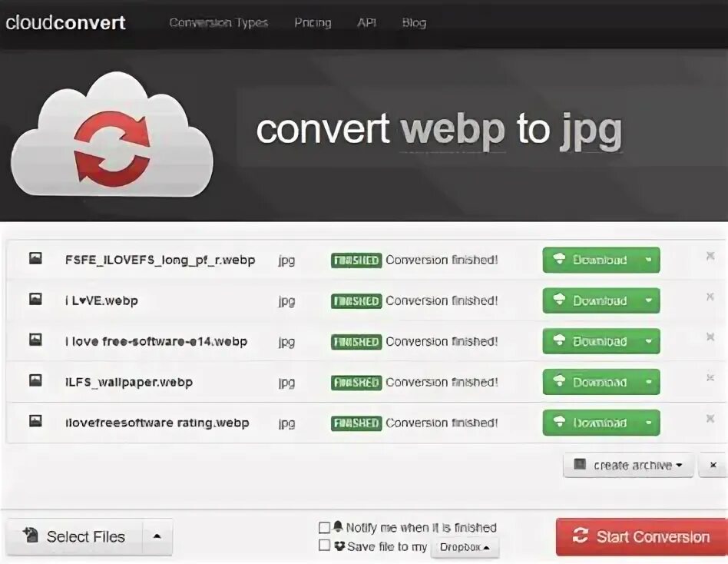Change the jpg target format in the heading

(591, 131)
